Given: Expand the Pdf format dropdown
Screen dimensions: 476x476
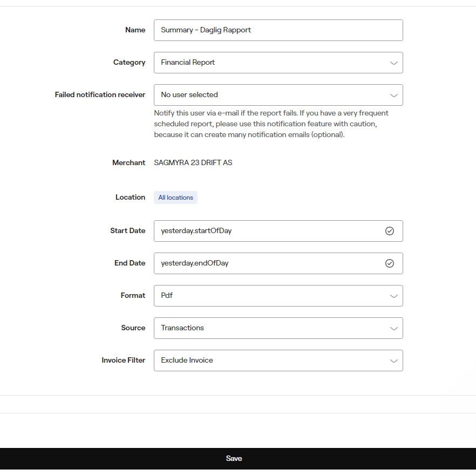Looking at the screenshot, I should [270, 296].
